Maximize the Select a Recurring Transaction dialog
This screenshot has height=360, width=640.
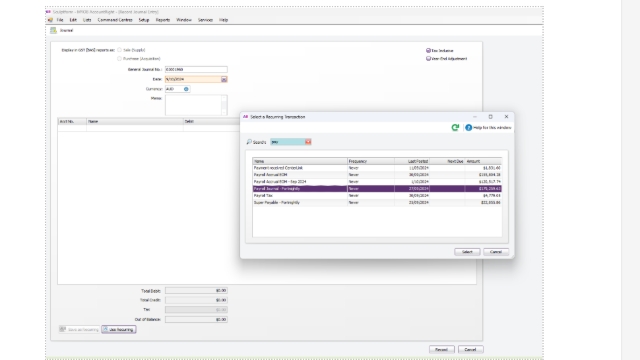coord(491,117)
